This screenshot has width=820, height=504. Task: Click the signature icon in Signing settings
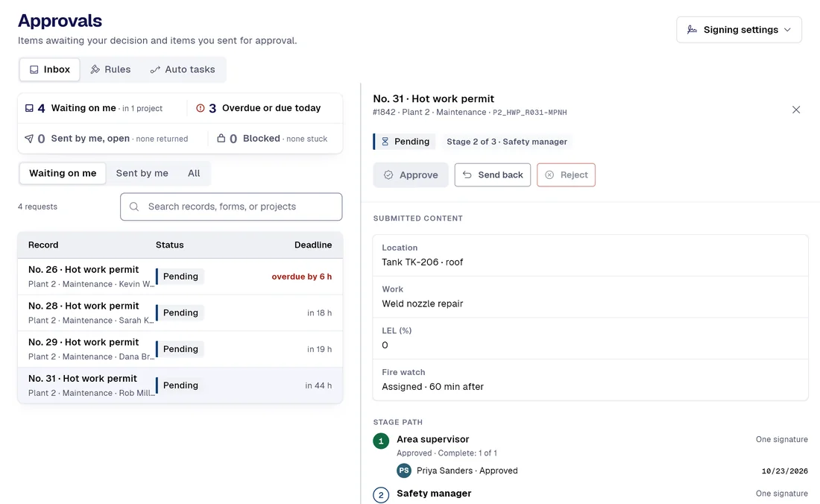(x=692, y=30)
